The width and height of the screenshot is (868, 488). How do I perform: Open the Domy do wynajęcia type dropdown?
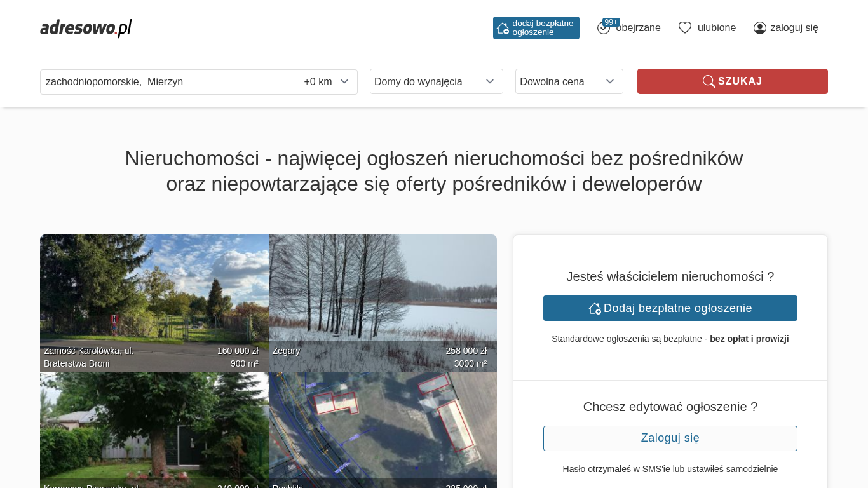pyautogui.click(x=436, y=81)
